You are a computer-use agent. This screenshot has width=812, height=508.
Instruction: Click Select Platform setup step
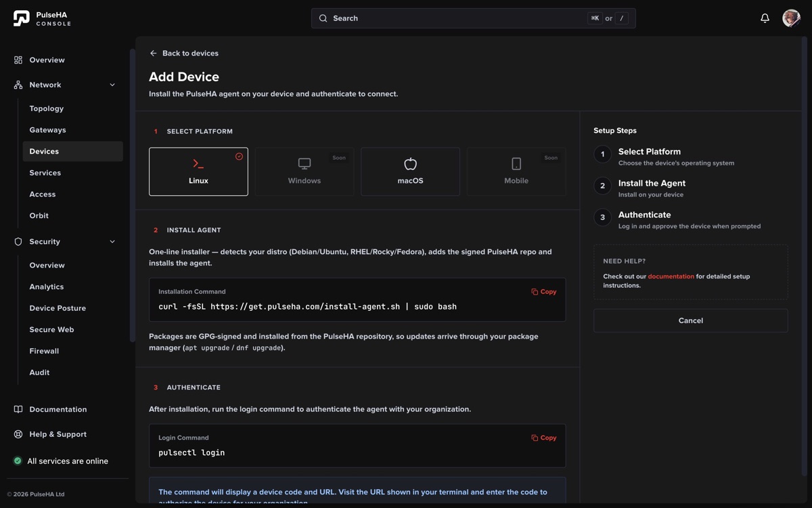(690, 156)
